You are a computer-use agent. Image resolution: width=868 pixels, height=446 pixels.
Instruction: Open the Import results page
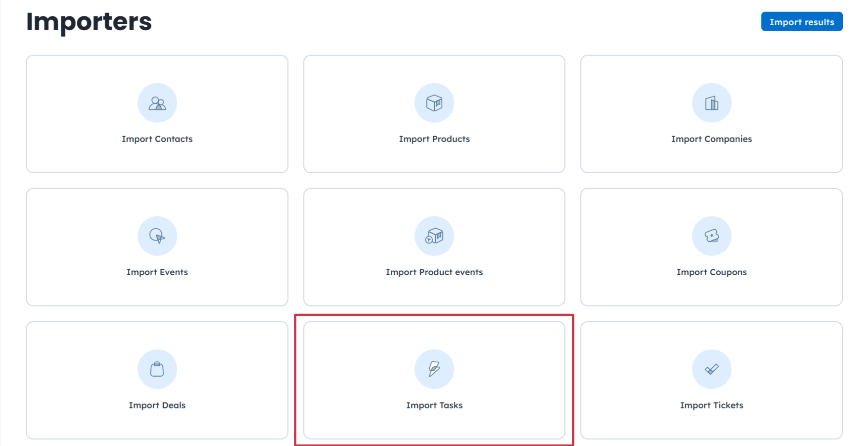pyautogui.click(x=802, y=22)
